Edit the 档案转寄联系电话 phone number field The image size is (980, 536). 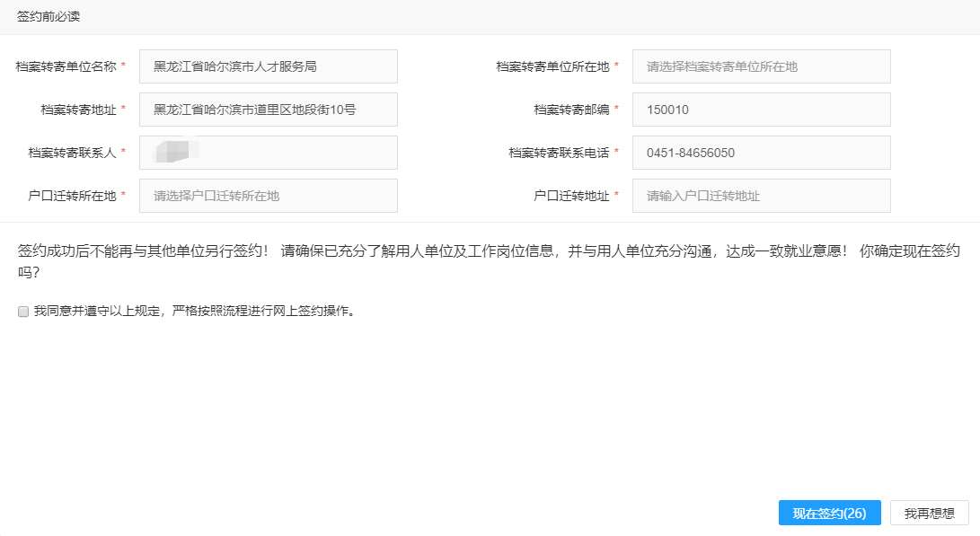[x=761, y=153]
